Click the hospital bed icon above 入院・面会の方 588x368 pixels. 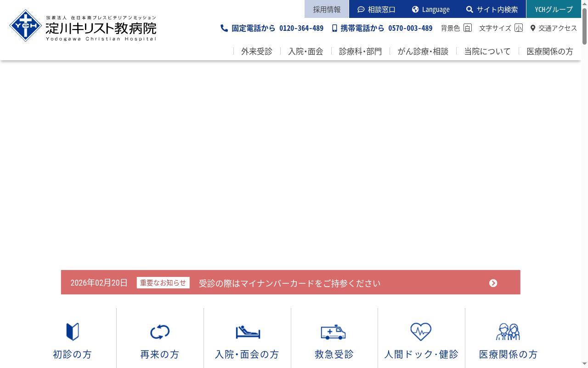click(248, 332)
